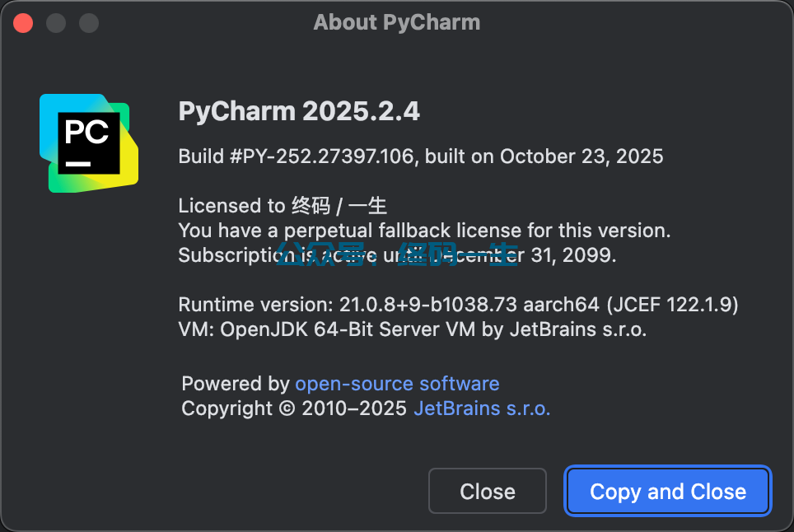Screen dimensions: 794x532
Task: Click the grayed-out minimize window button
Action: pos(56,22)
